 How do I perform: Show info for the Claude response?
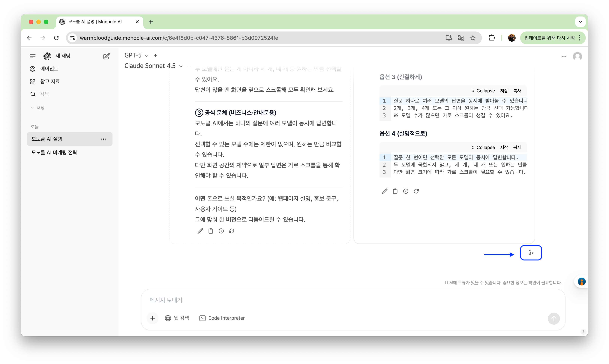pos(406,191)
